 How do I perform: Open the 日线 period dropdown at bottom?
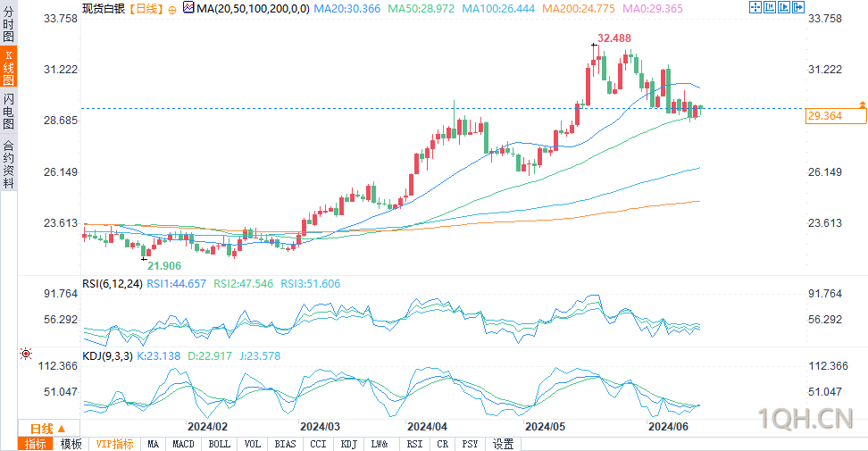pos(49,429)
